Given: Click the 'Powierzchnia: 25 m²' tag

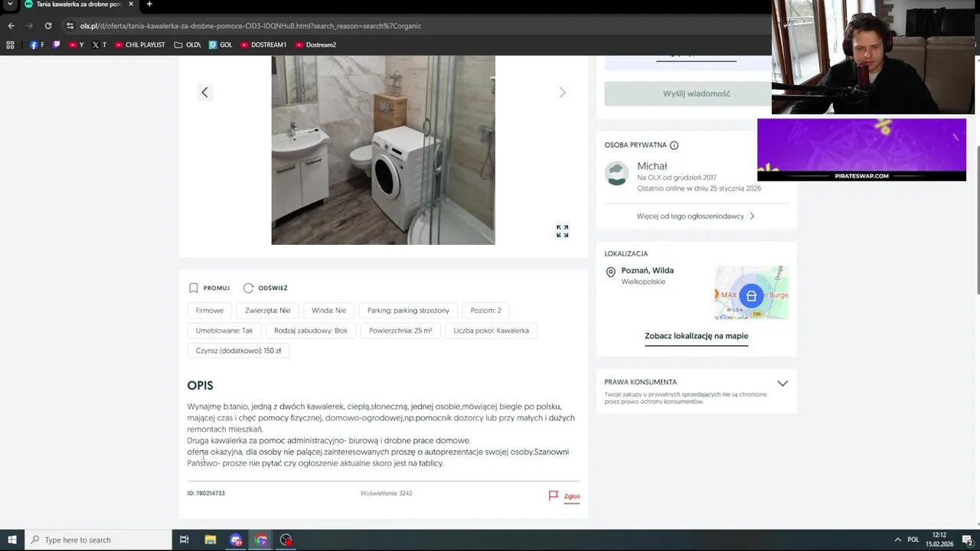Looking at the screenshot, I should 400,331.
